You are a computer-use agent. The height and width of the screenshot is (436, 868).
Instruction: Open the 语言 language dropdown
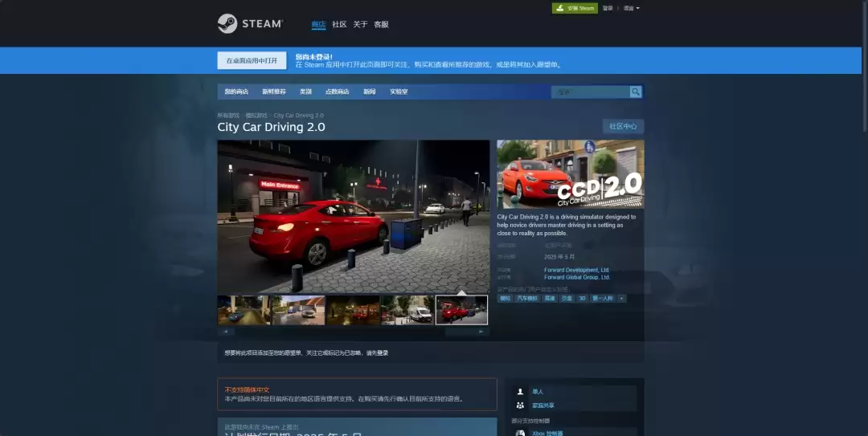[631, 8]
